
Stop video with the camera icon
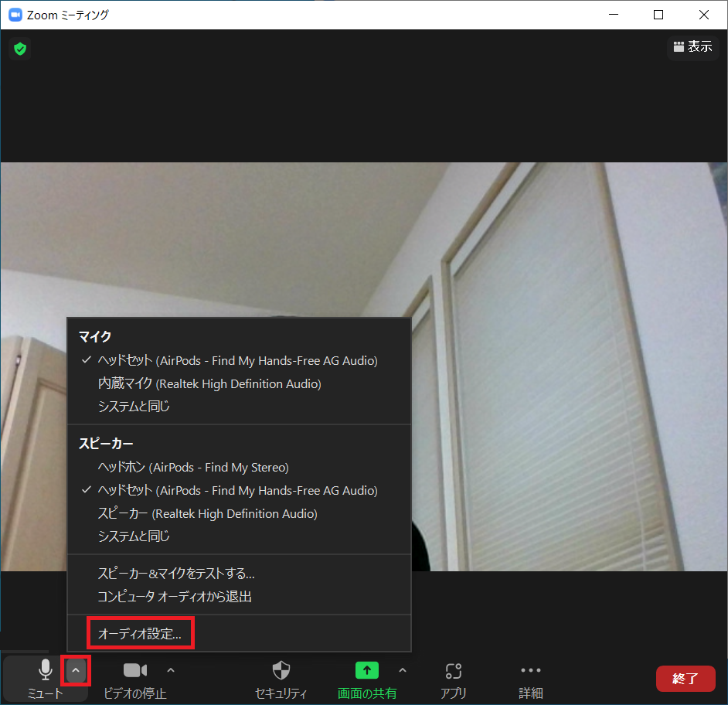click(x=135, y=671)
